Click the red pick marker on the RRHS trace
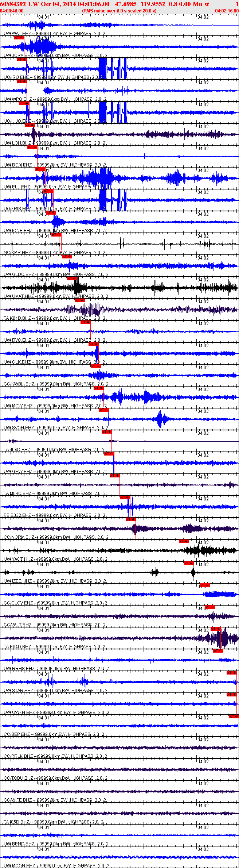The width and height of the screenshot is (239, 868). (218, 650)
